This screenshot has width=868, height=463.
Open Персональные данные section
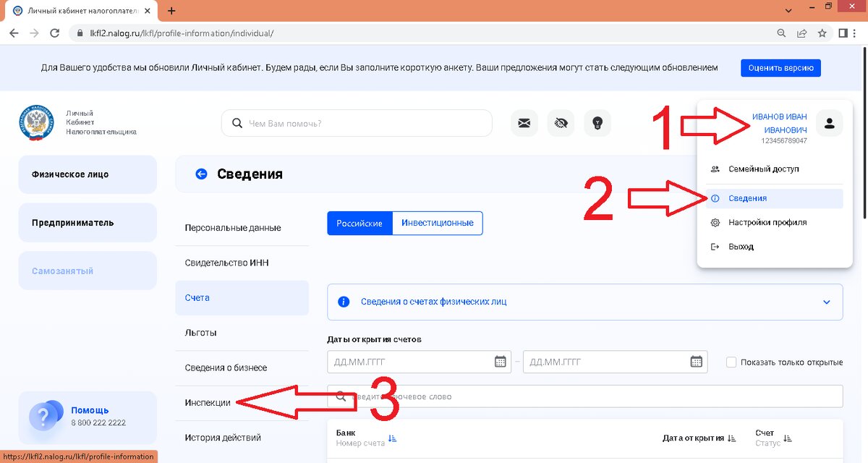click(242, 228)
